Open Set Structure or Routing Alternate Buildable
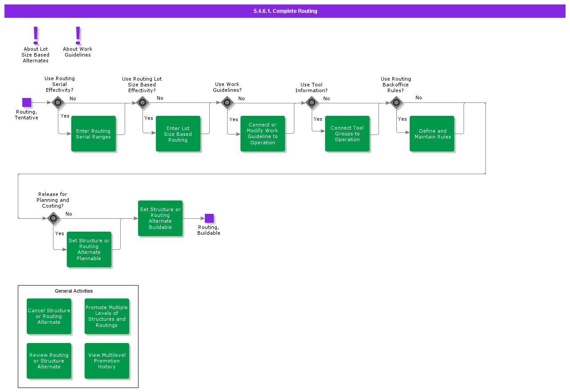This screenshot has width=570, height=392. pyautogui.click(x=160, y=218)
